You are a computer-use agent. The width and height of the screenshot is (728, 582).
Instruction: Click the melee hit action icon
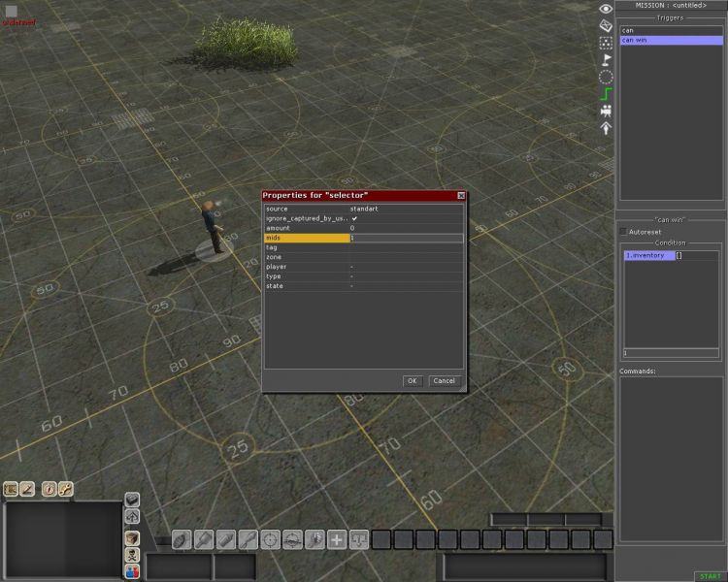pyautogui.click(x=314, y=540)
